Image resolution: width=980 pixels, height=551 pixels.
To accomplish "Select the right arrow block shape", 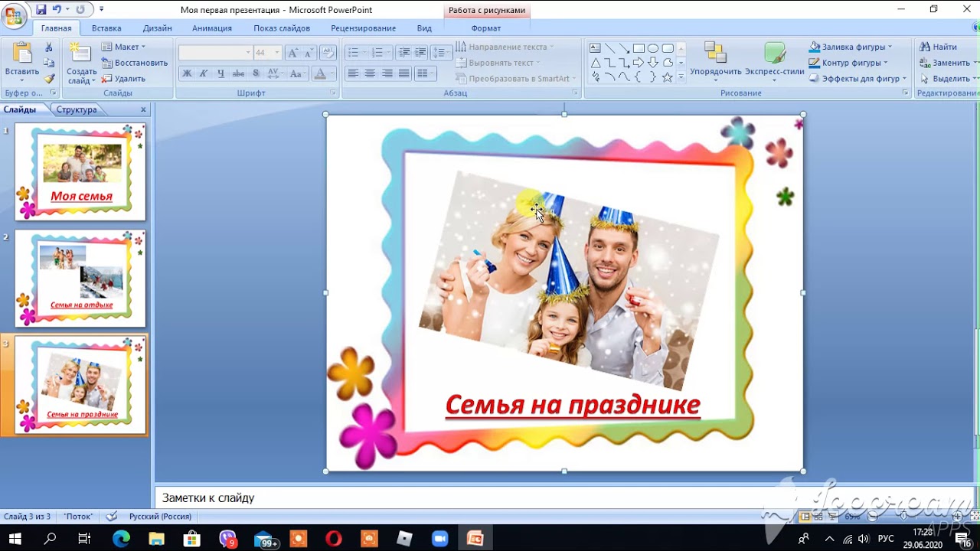I will click(639, 63).
